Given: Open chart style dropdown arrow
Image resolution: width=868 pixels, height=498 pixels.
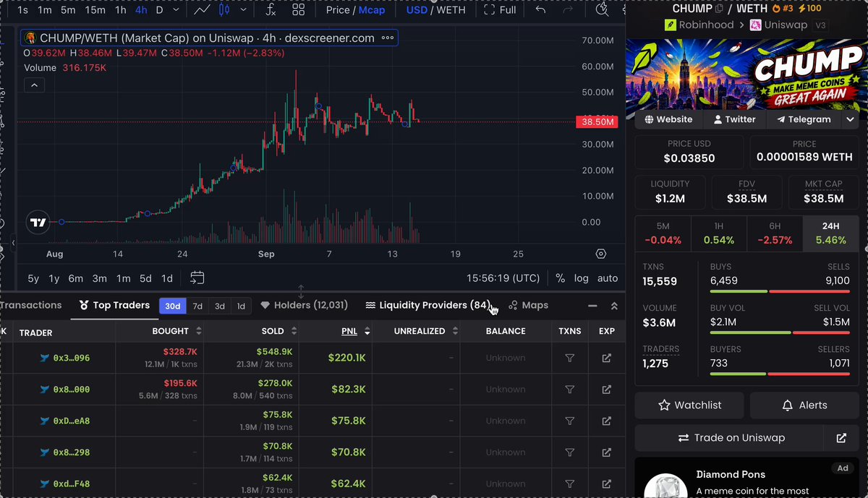Looking at the screenshot, I should point(243,10).
